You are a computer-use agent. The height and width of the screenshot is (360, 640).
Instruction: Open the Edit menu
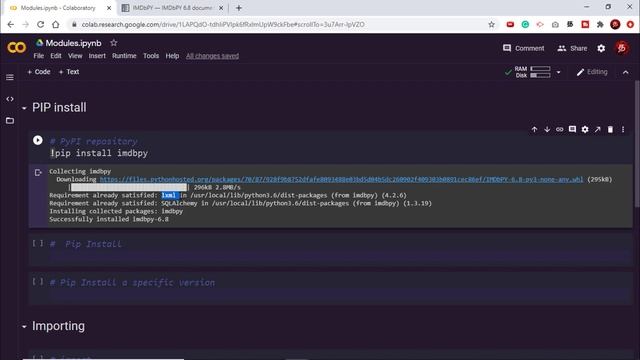[56, 56]
